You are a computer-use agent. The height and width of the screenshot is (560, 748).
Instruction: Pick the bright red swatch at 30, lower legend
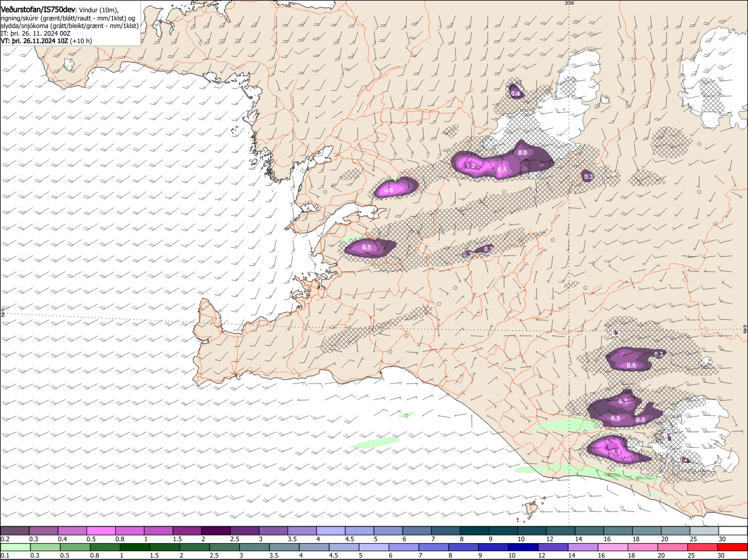pyautogui.click(x=733, y=547)
